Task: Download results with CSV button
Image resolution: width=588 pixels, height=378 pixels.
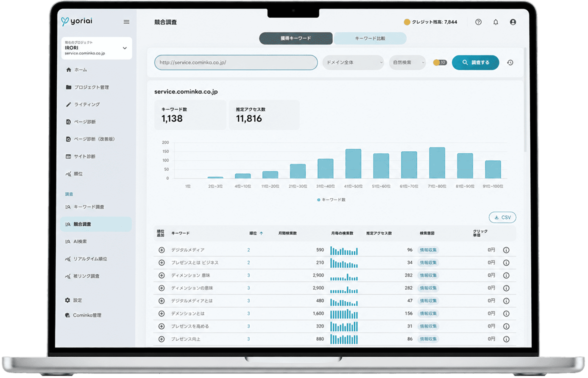Action: pyautogui.click(x=502, y=217)
